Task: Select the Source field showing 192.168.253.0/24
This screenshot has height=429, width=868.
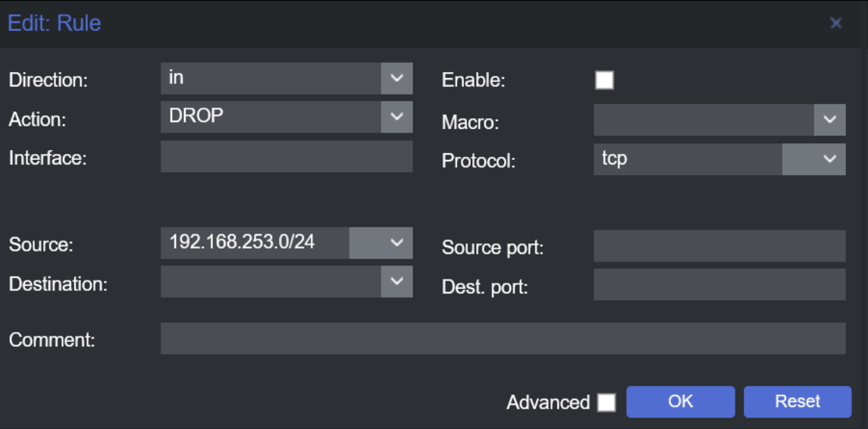Action: click(x=255, y=243)
